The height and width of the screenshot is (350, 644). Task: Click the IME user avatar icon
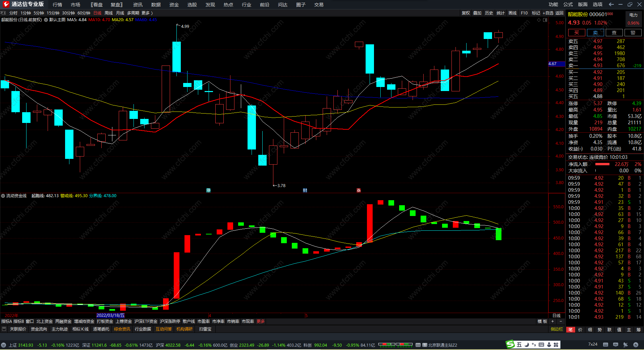[x=549, y=345]
